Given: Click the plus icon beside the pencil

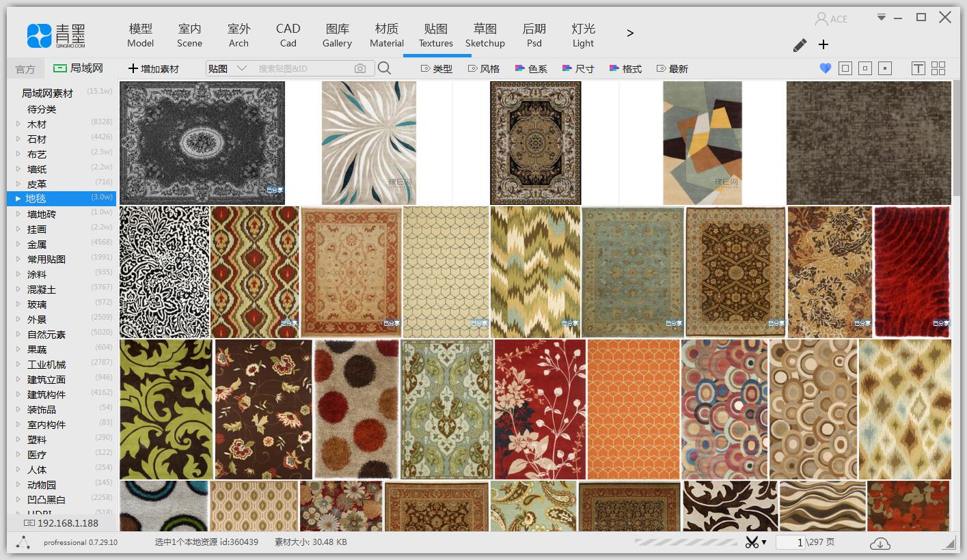Looking at the screenshot, I should coord(823,44).
